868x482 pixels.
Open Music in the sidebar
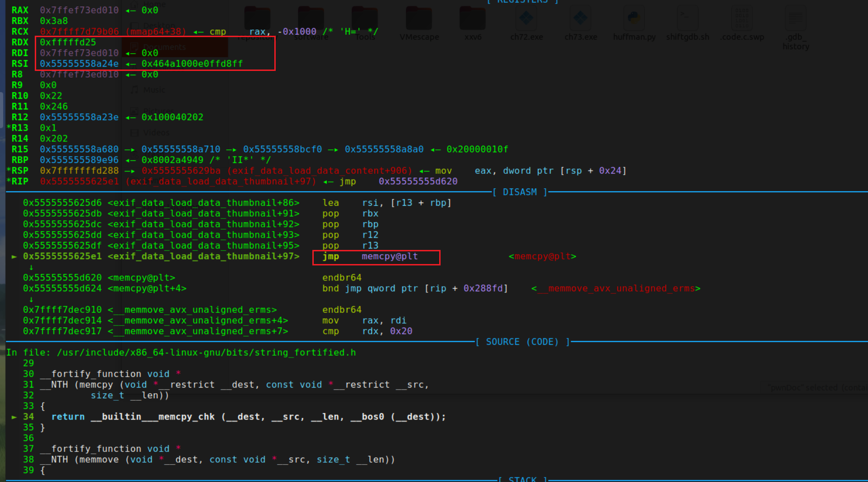154,90
